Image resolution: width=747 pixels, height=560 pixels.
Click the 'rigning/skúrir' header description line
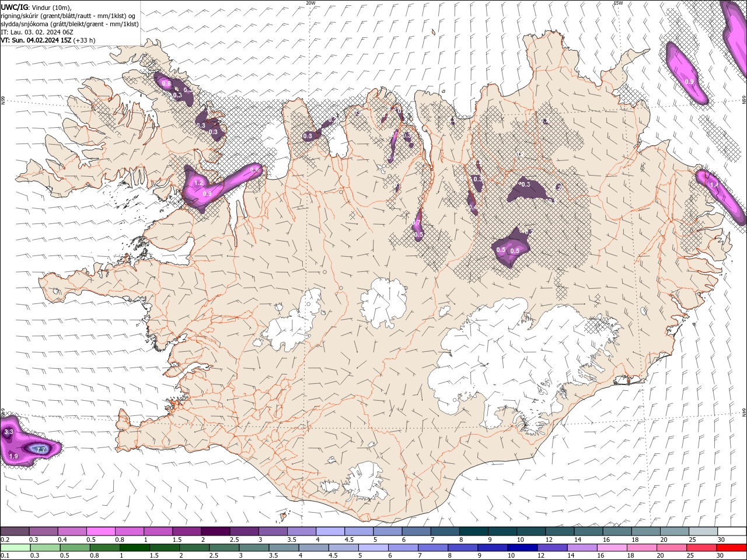coord(68,16)
